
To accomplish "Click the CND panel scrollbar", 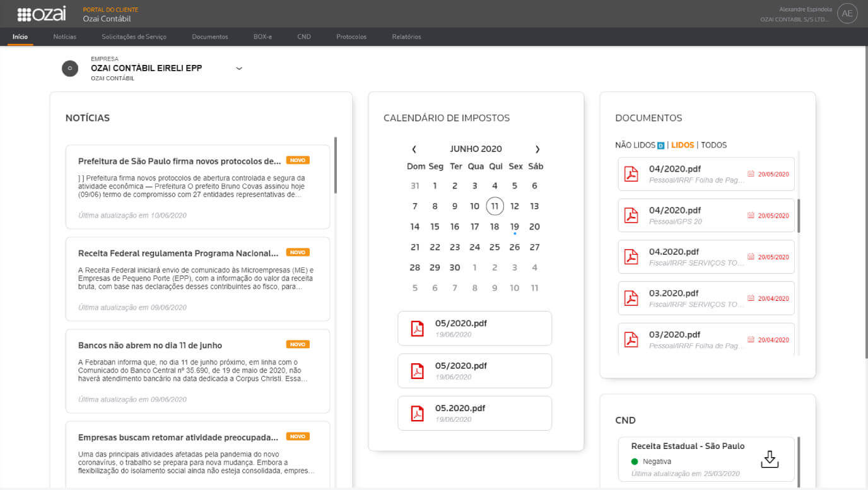I will pos(799,462).
